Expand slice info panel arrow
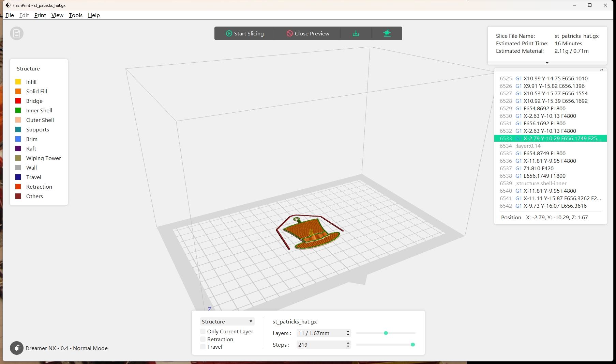Image resolution: width=616 pixels, height=364 pixels. point(547,63)
